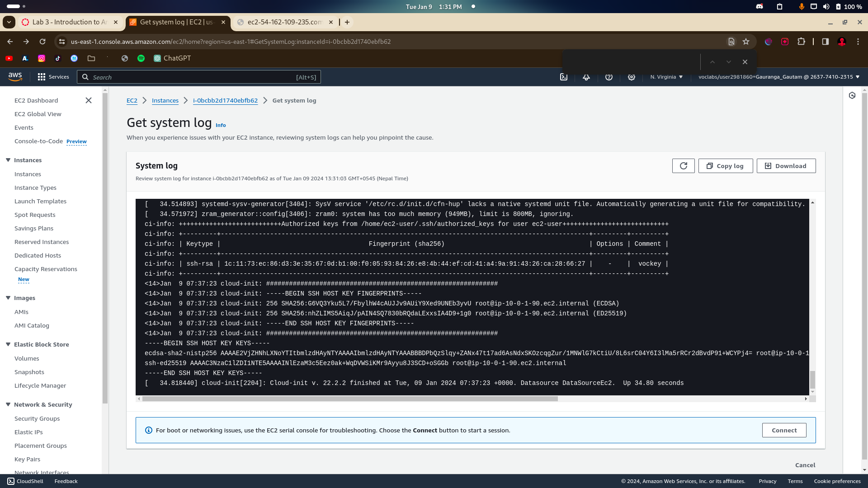Toggle the browser side panel icon

(825, 42)
